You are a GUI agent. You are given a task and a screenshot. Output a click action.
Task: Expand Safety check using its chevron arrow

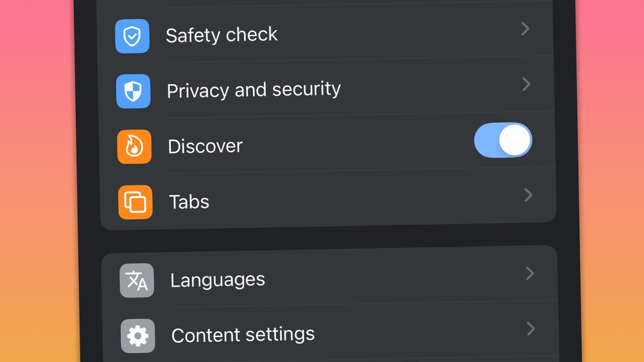click(525, 29)
